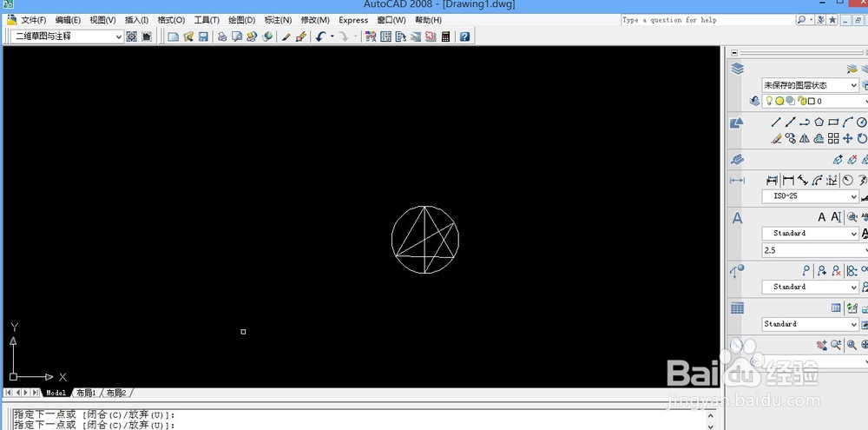The image size is (868, 430).
Task: Open Sheet Set Manager icon
Action: coord(416,36)
